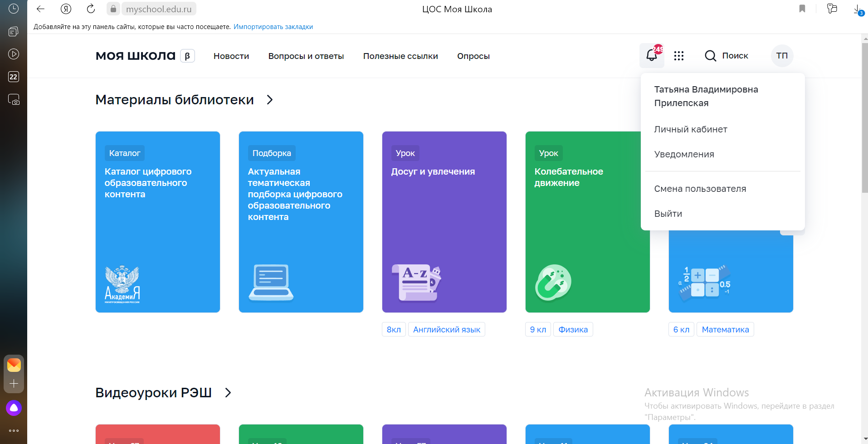Click the padlock site security icon
Viewport: 868px width, 444px height.
[x=113, y=9]
